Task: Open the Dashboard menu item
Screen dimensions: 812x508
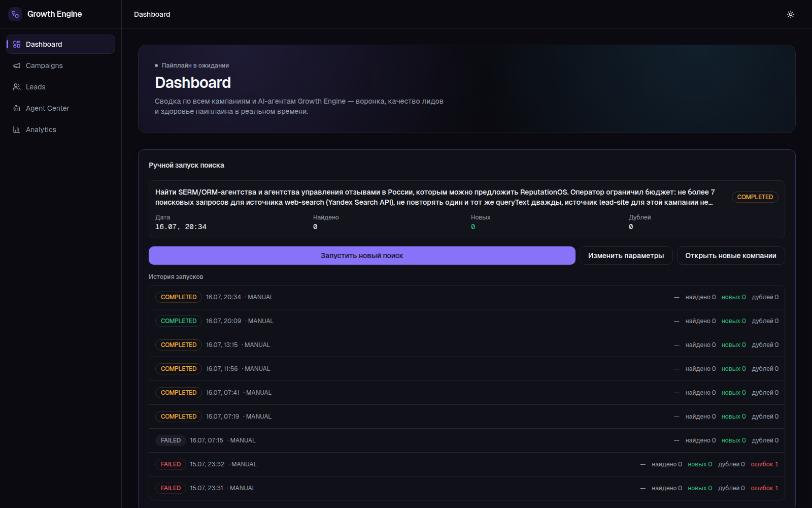Action: point(60,44)
